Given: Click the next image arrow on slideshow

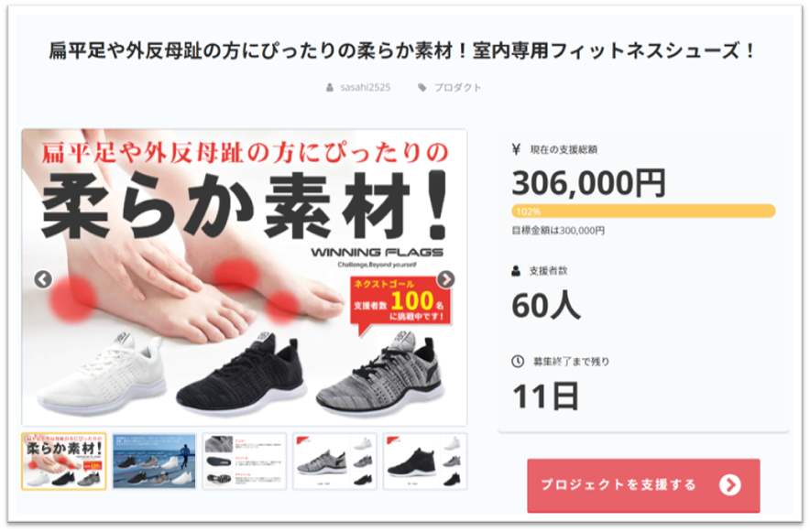Looking at the screenshot, I should tap(446, 279).
